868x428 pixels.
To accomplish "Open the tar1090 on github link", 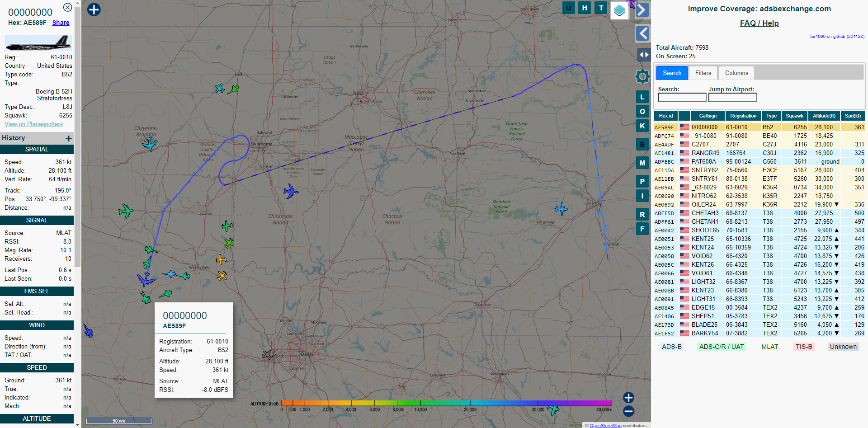I will (x=837, y=37).
